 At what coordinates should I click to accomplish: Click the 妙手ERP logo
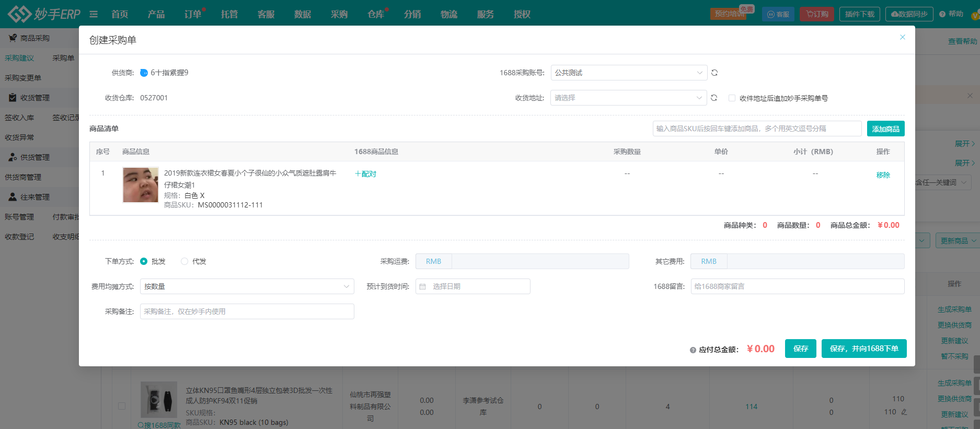click(x=44, y=14)
